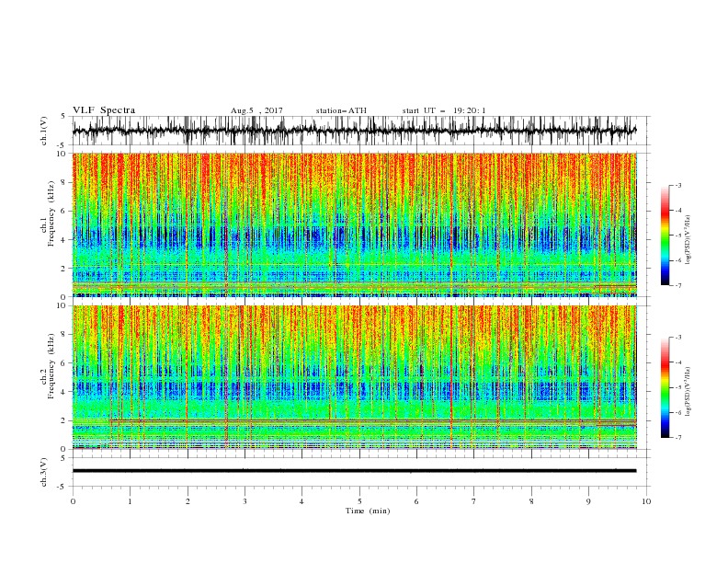Click the "Time (min)" axis label
This screenshot has height=563, width=728.
pos(368,511)
